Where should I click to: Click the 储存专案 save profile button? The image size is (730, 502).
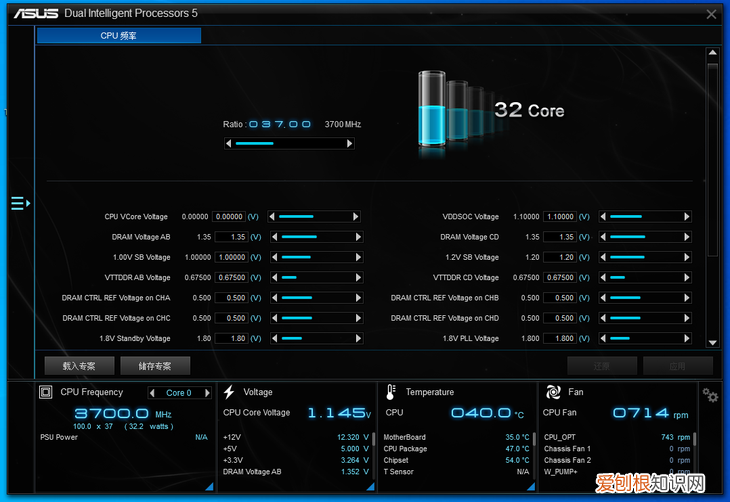tap(155, 366)
